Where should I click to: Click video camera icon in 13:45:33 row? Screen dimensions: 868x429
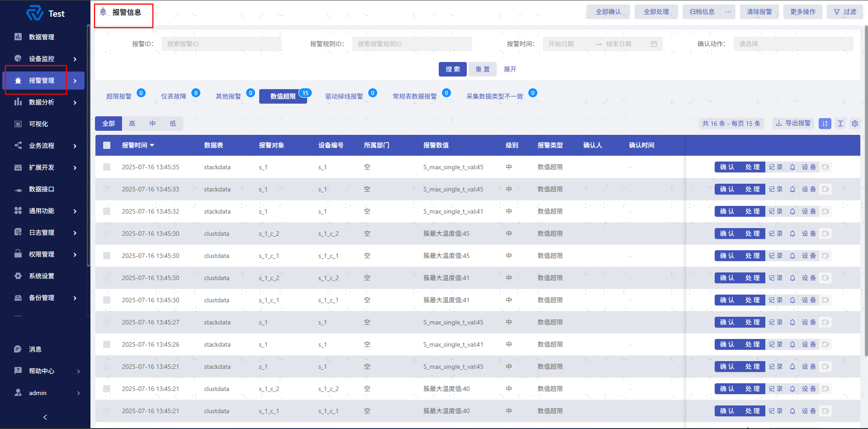pos(825,189)
